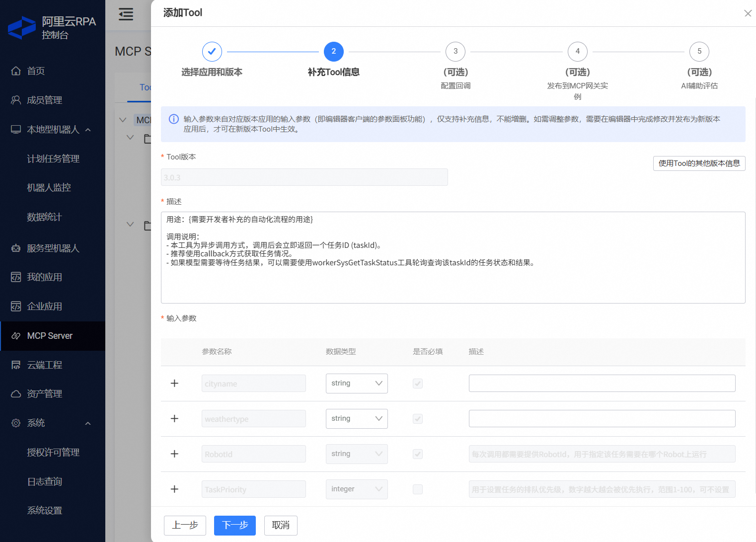
Task: Click the step 4 circle 发布到MCP网关实例
Action: [578, 52]
